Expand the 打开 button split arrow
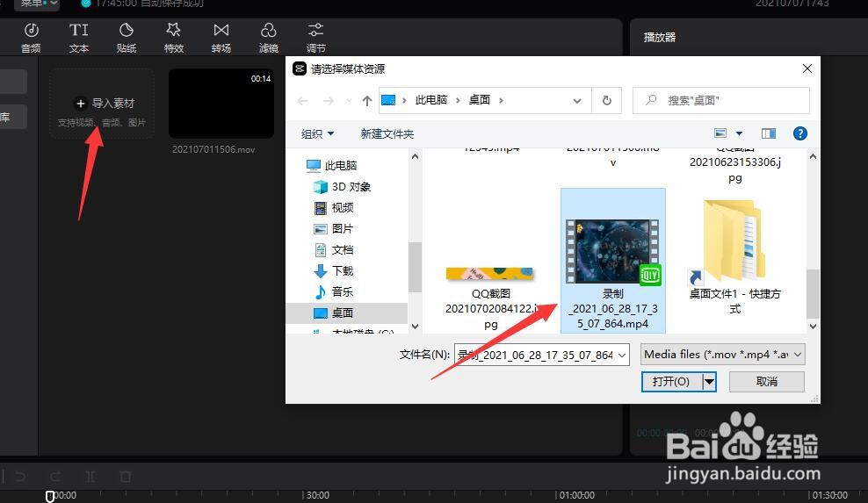This screenshot has width=868, height=503. (x=709, y=381)
